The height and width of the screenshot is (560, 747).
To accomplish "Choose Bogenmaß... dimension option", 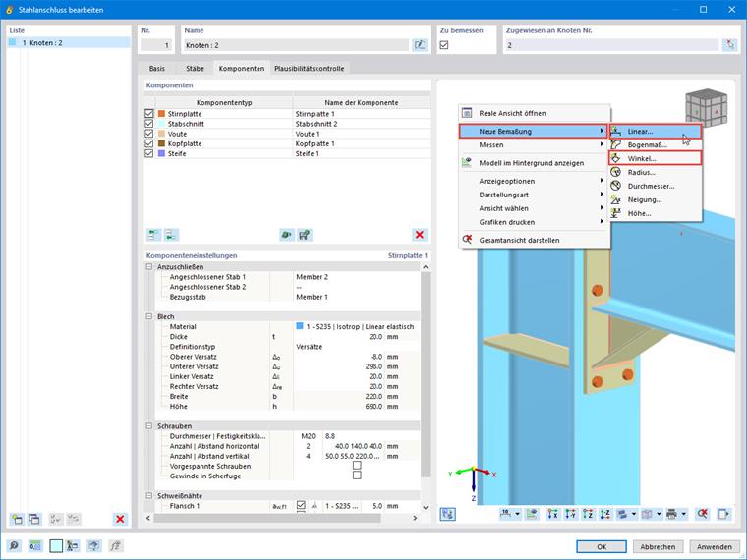I will 655,144.
